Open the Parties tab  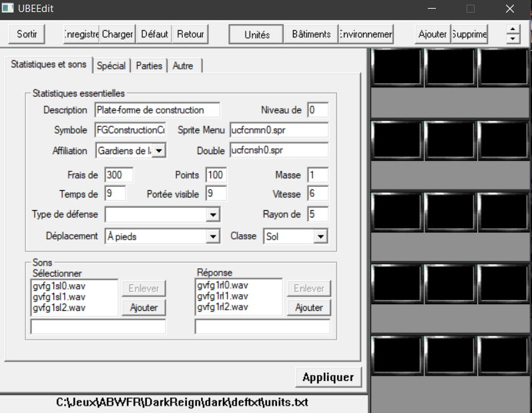pyautogui.click(x=149, y=66)
